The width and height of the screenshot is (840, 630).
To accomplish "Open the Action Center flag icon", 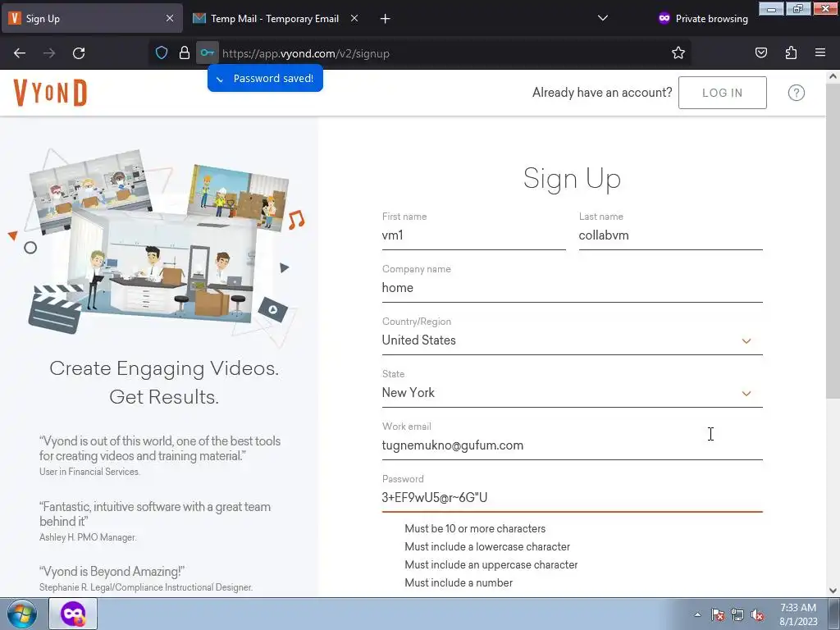I will point(718,615).
